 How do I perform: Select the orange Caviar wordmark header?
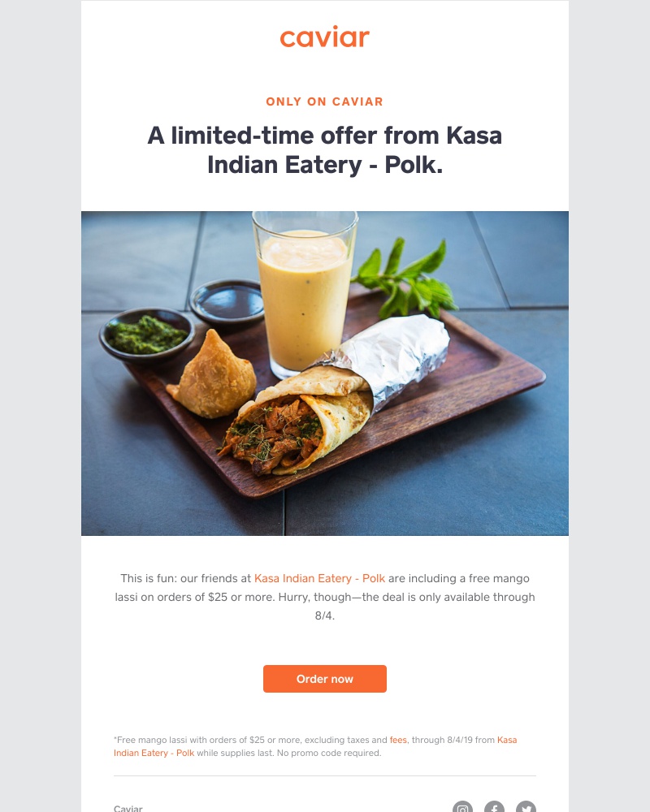pos(324,37)
